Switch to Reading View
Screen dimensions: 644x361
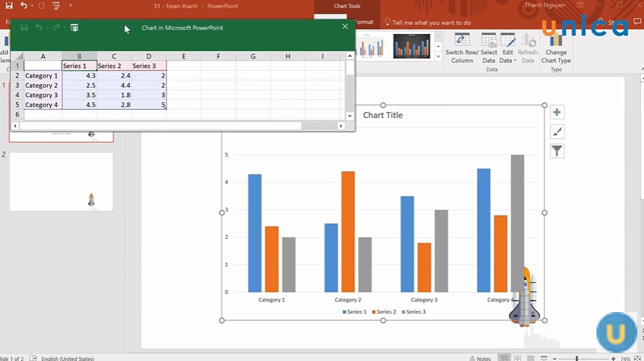click(532, 358)
